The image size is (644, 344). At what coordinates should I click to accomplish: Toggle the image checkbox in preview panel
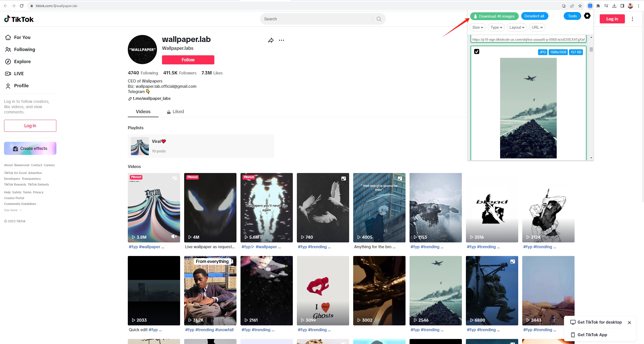coord(477,52)
